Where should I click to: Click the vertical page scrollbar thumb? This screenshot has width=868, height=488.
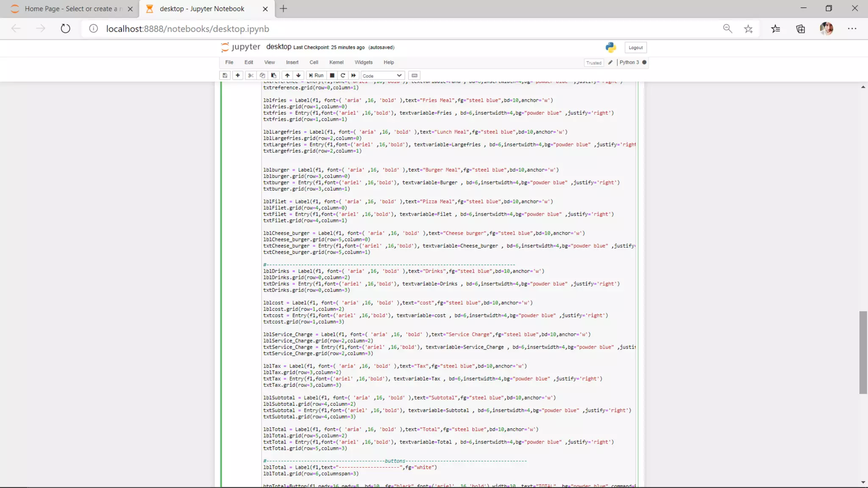[x=863, y=352]
